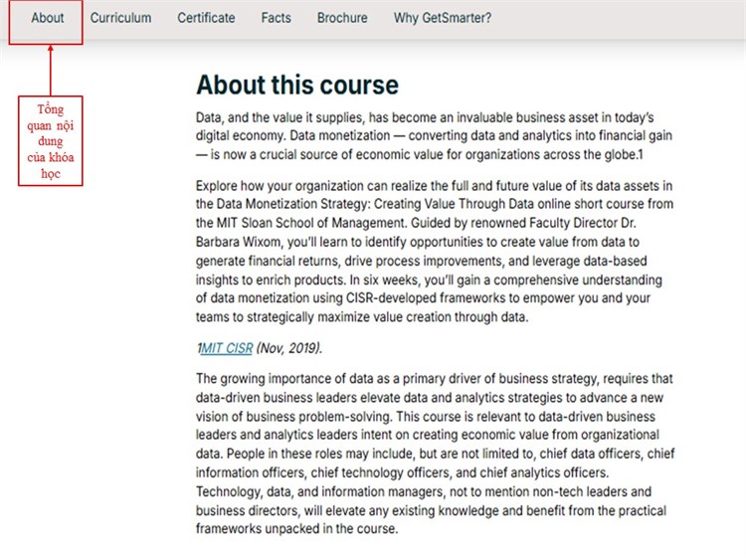Click the '(Nov, 2019)' footnote date
746x560 pixels.
click(x=289, y=348)
